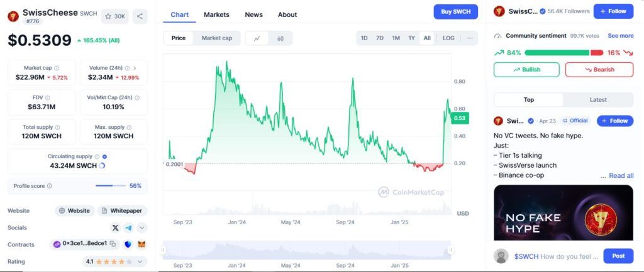Click Circulating supply info icon

click(x=97, y=156)
